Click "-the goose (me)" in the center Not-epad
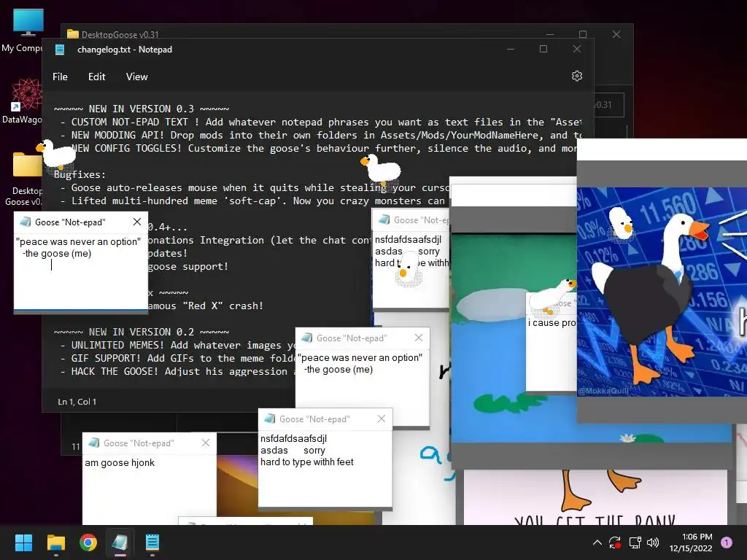The width and height of the screenshot is (747, 560). (x=338, y=370)
